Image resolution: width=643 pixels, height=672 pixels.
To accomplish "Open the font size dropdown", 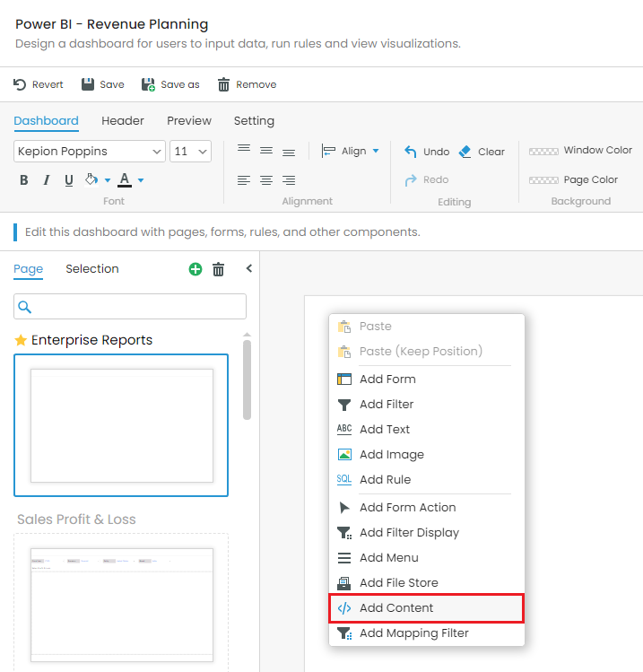I will click(191, 152).
